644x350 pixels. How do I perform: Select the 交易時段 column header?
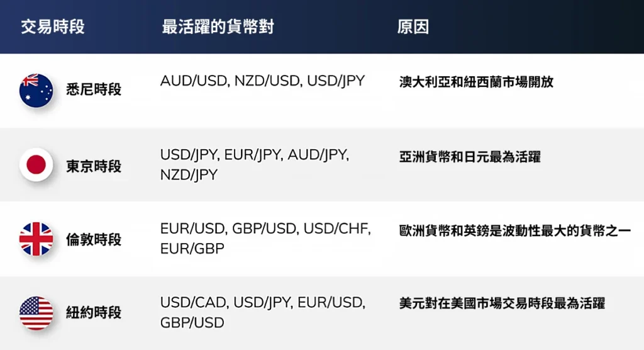(52, 27)
